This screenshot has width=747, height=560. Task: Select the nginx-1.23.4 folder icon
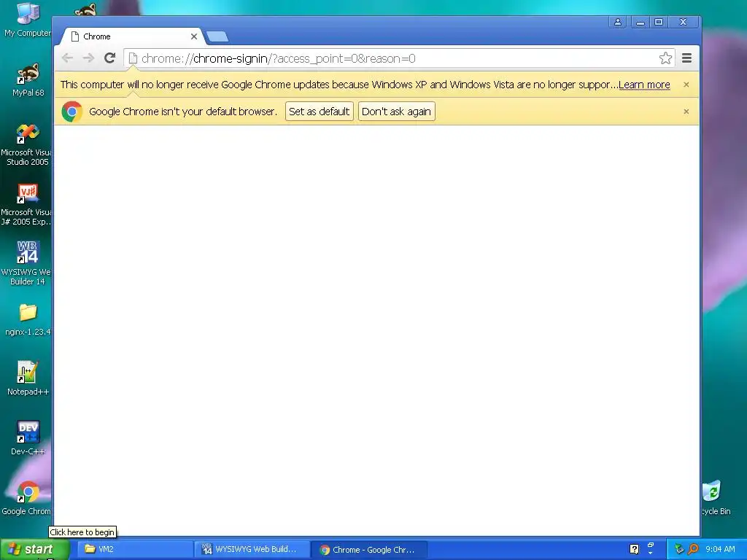click(28, 319)
